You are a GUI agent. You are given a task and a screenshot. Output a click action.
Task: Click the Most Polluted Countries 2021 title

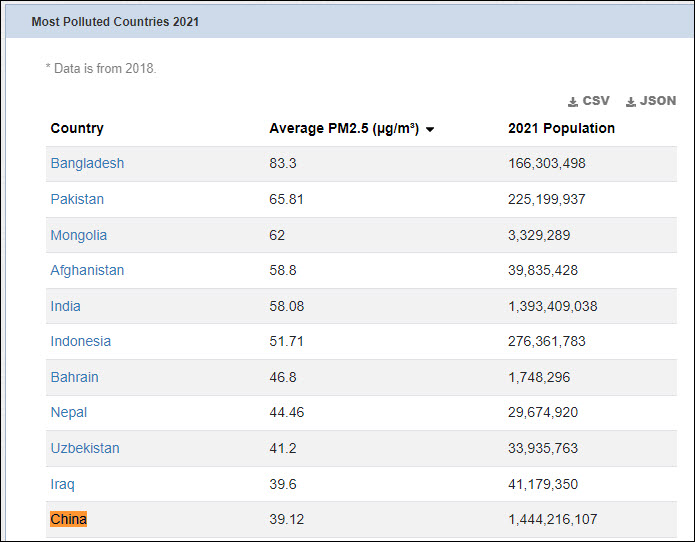[x=115, y=21]
